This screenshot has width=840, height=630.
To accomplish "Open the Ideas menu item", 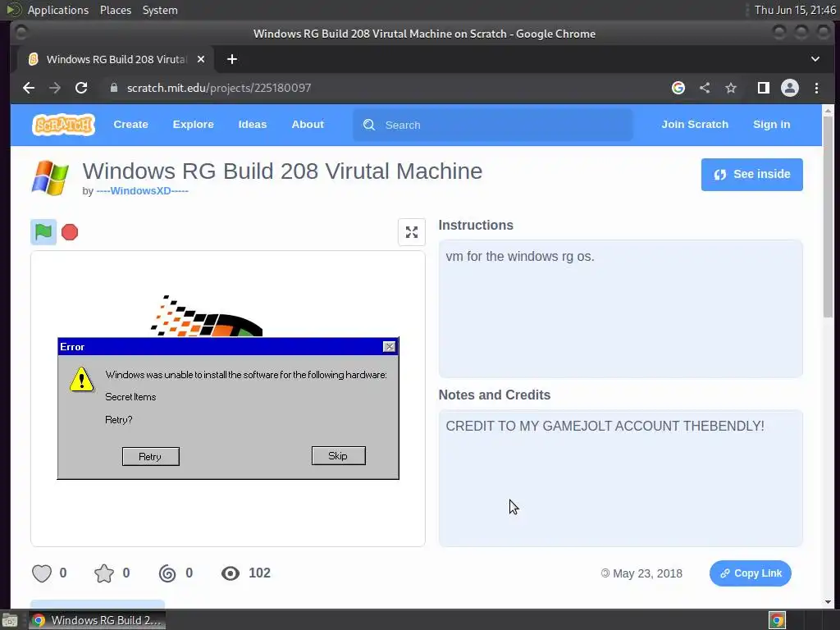I will pos(253,125).
